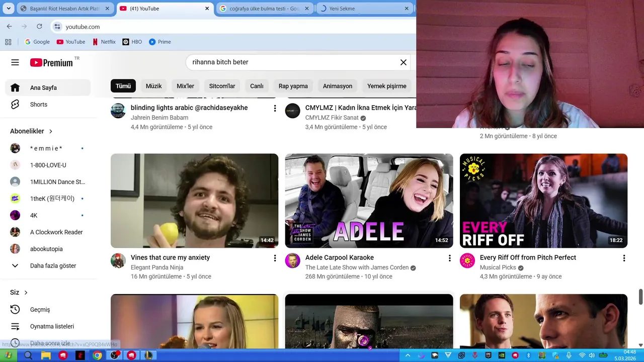Expand Abonelikler section arrow
Image resolution: width=644 pixels, height=362 pixels.
(51, 131)
